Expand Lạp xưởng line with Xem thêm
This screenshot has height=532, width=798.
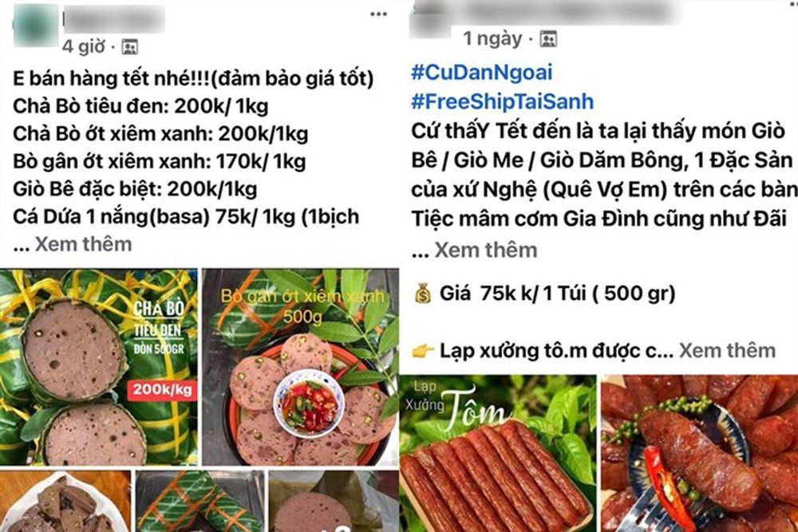pos(727,350)
